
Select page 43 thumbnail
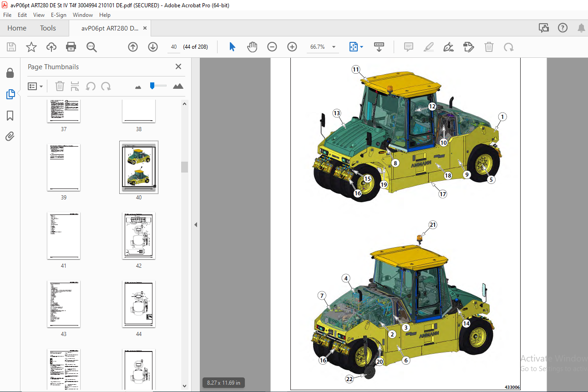(64, 304)
